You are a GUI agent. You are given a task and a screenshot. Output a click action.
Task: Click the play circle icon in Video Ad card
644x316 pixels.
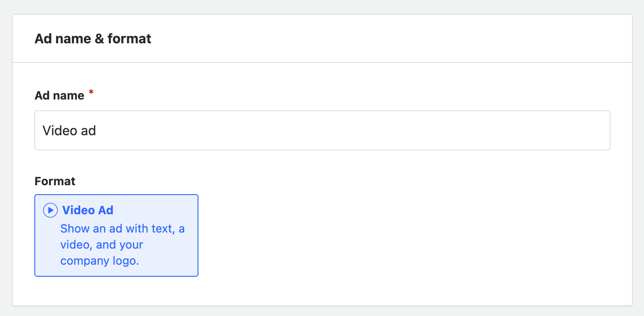point(50,210)
